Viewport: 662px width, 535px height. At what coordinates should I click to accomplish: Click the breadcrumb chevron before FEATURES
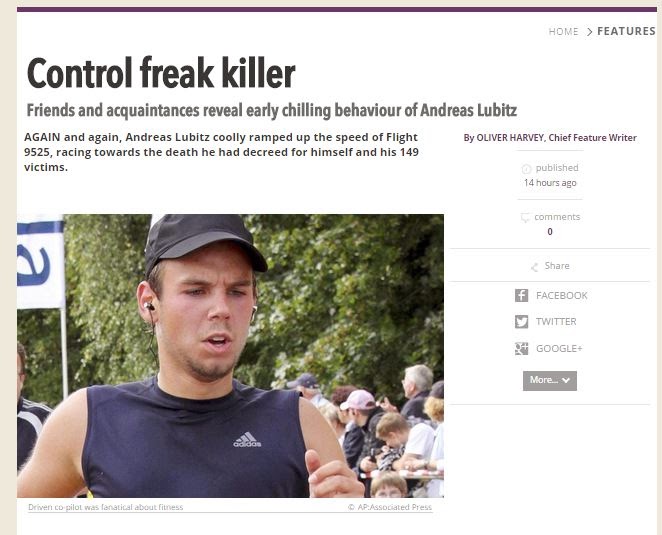[x=589, y=32]
